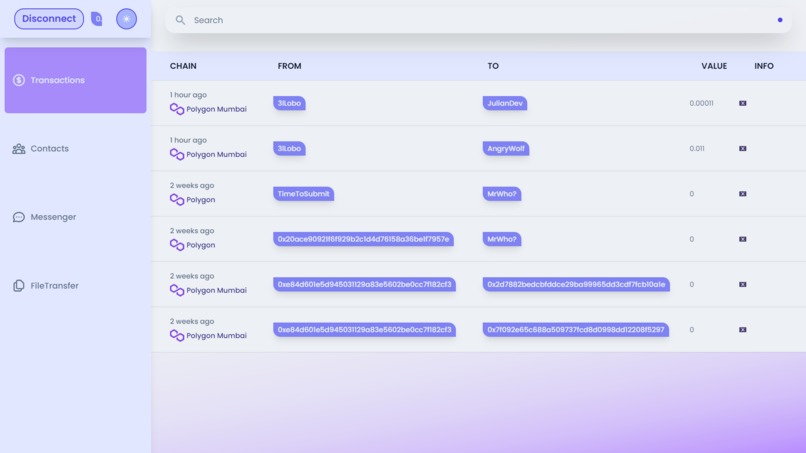This screenshot has width=806, height=453.
Task: Click the 0x20ace909 sender address tag
Action: click(x=363, y=239)
